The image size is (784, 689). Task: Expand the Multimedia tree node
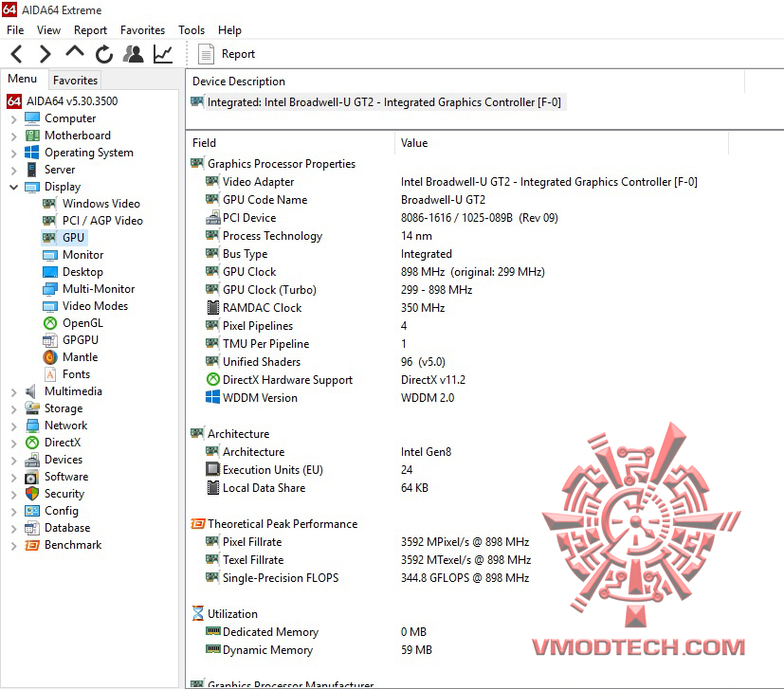click(x=13, y=392)
